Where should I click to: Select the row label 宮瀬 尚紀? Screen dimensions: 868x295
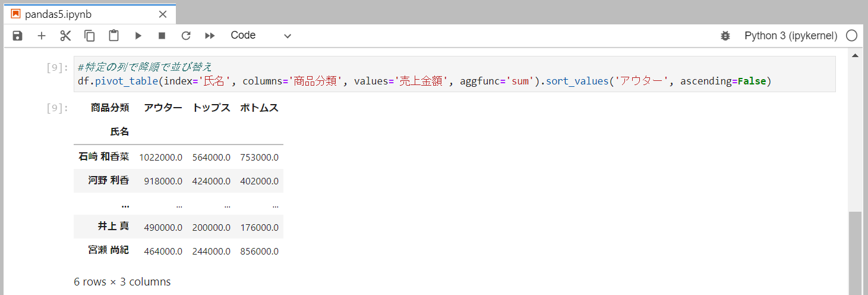coord(109,250)
